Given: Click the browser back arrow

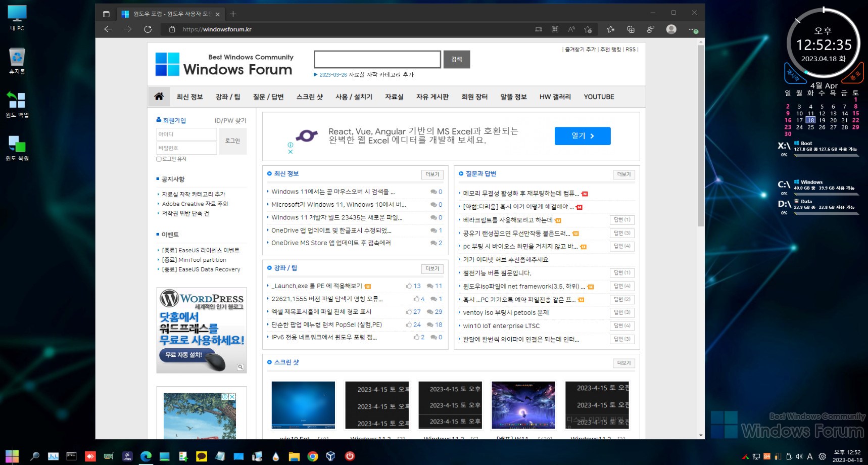Looking at the screenshot, I should 108,29.
